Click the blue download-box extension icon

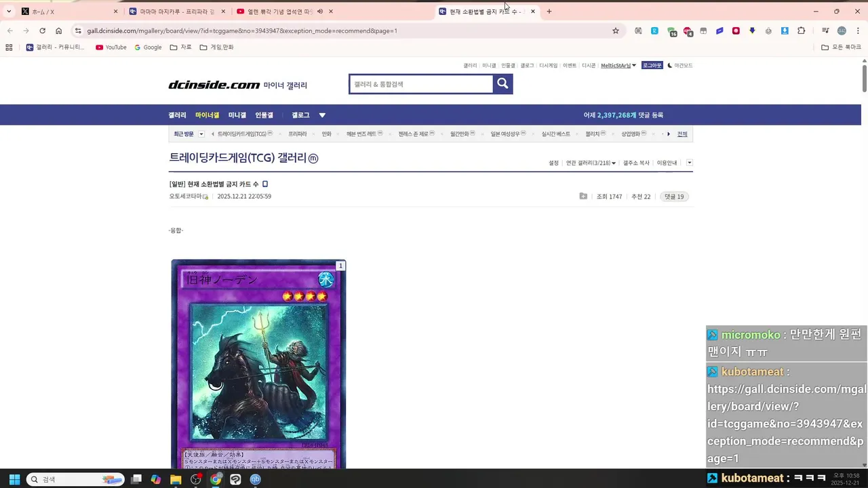785,30
